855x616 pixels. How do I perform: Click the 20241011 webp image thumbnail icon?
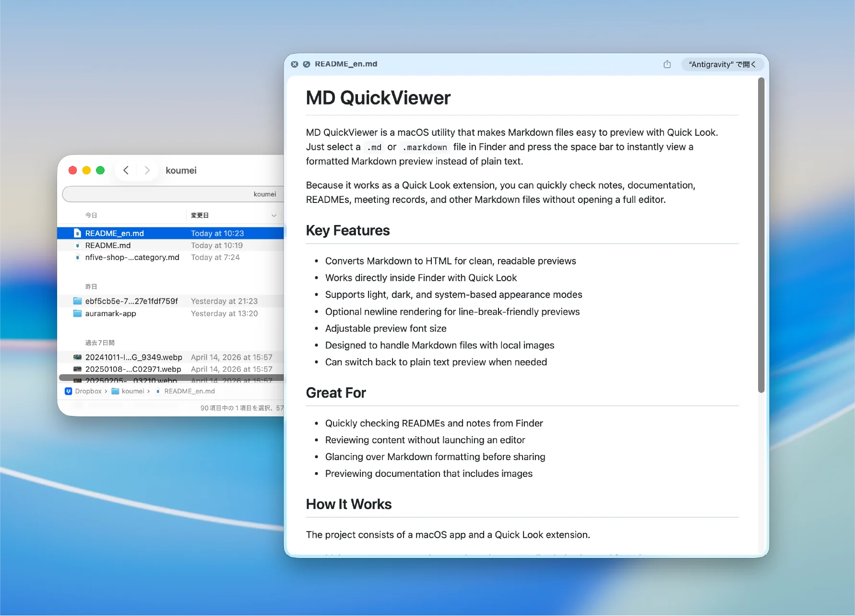point(77,357)
